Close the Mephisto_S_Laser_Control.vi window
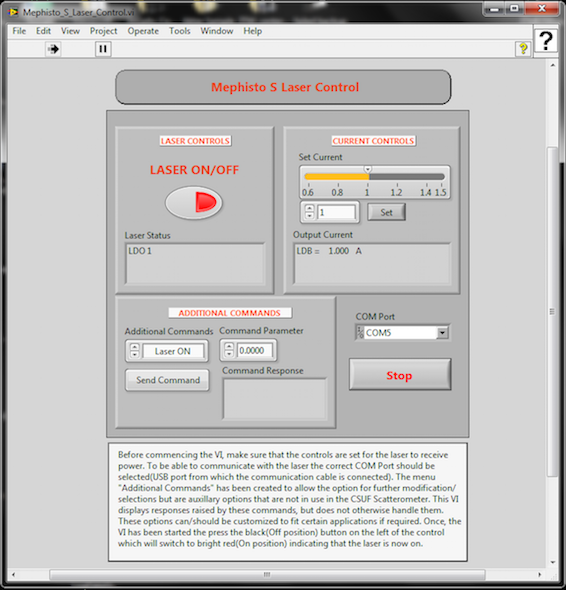 pyautogui.click(x=542, y=9)
